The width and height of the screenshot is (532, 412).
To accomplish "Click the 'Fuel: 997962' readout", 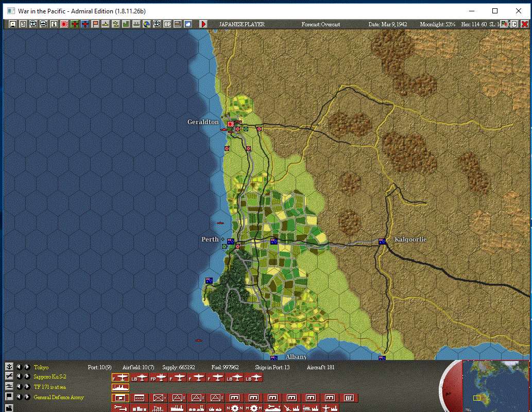I will click(x=225, y=367).
